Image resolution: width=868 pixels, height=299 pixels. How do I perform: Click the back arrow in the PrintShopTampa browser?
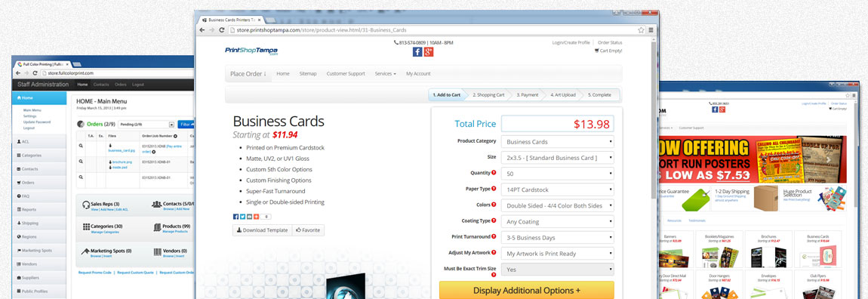pyautogui.click(x=202, y=30)
